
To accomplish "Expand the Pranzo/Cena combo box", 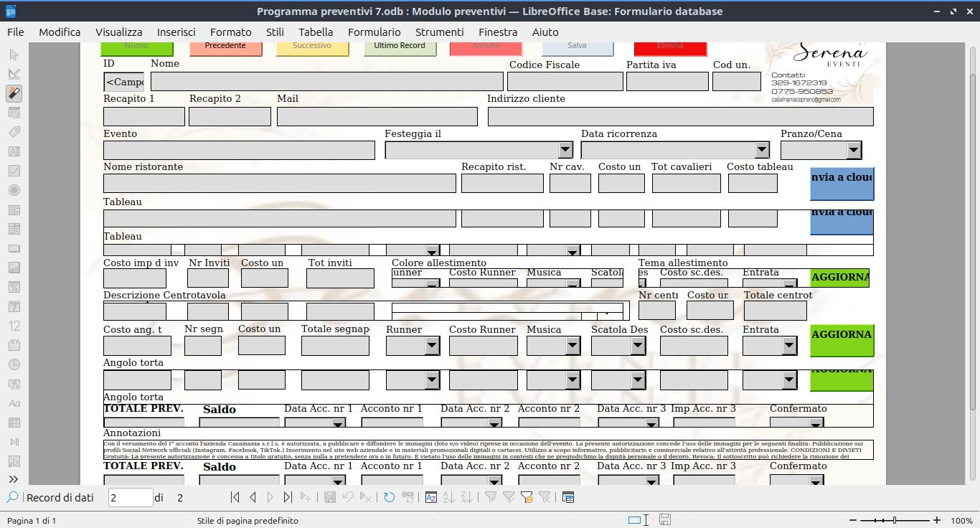I will 853,150.
